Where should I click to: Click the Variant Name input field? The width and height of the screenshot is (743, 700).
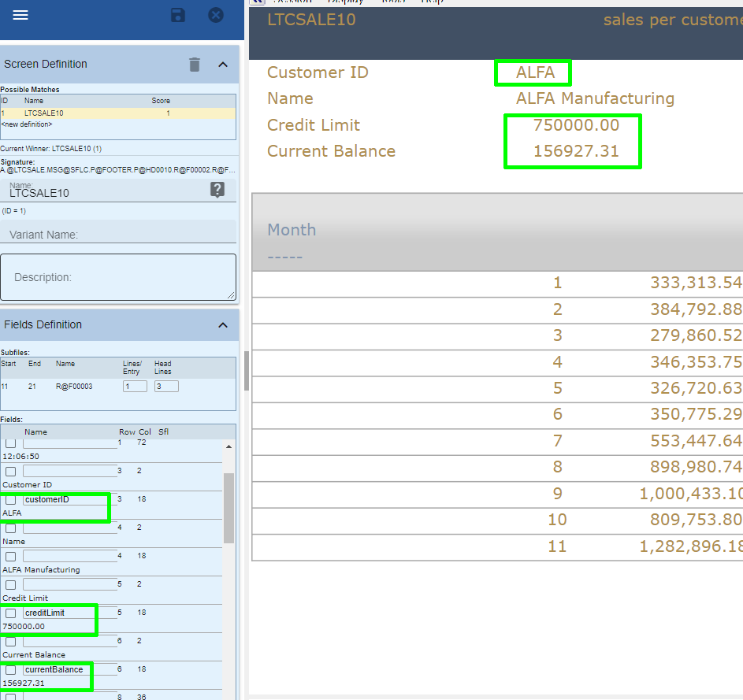118,235
